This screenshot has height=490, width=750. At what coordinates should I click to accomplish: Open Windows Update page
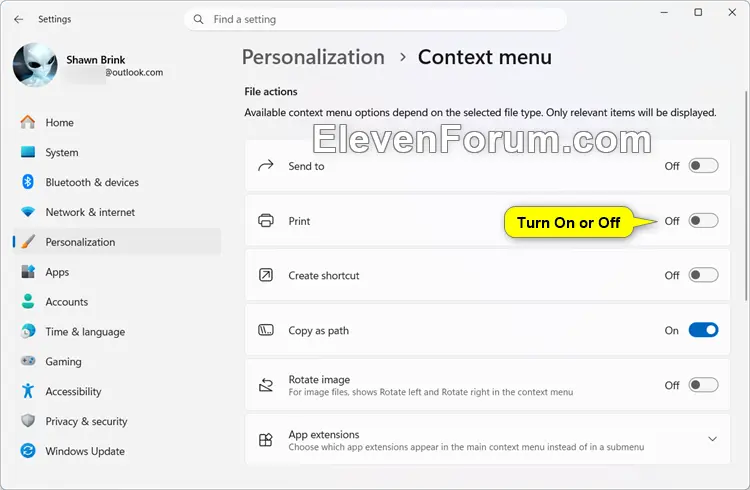(117, 451)
